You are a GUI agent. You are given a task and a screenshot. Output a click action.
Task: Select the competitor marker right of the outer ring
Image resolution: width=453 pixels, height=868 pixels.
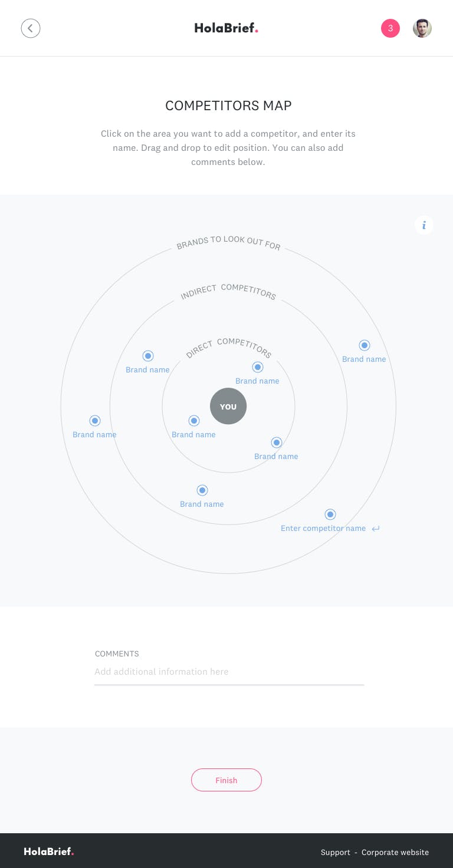pos(365,345)
